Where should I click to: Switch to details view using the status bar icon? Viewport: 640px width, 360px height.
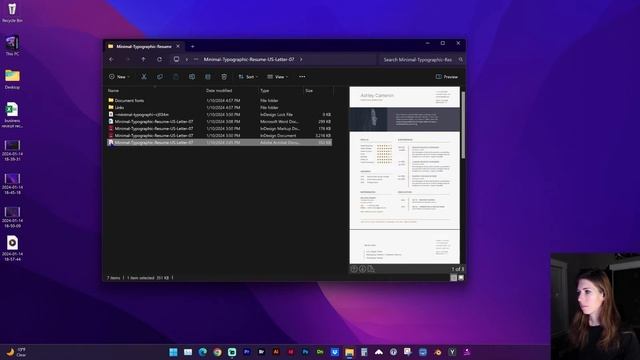click(x=453, y=278)
